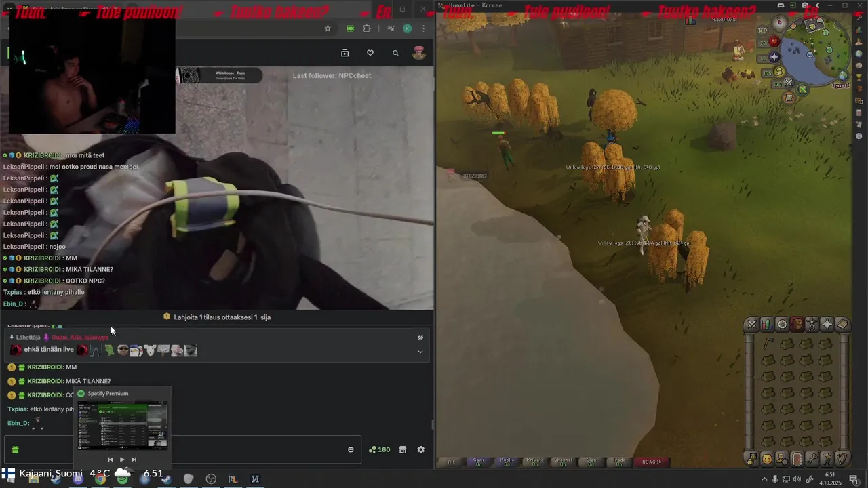
Task: Click the Hitpoints heart orb
Action: click(774, 43)
